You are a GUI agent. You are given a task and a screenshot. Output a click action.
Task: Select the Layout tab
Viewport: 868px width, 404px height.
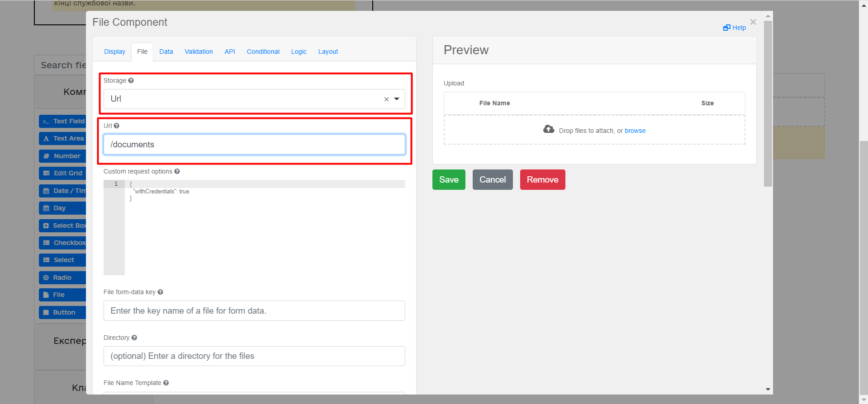pos(328,52)
